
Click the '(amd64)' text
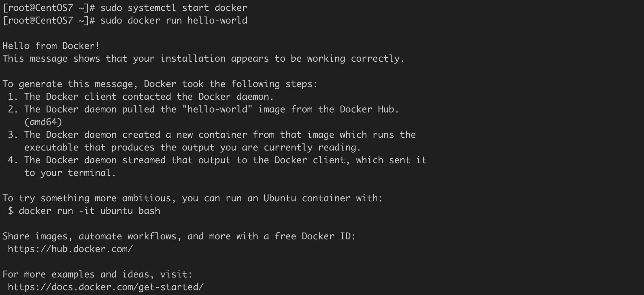43,122
